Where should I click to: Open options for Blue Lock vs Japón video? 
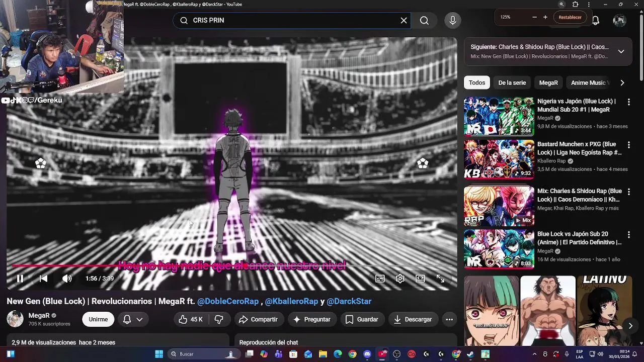(628, 235)
